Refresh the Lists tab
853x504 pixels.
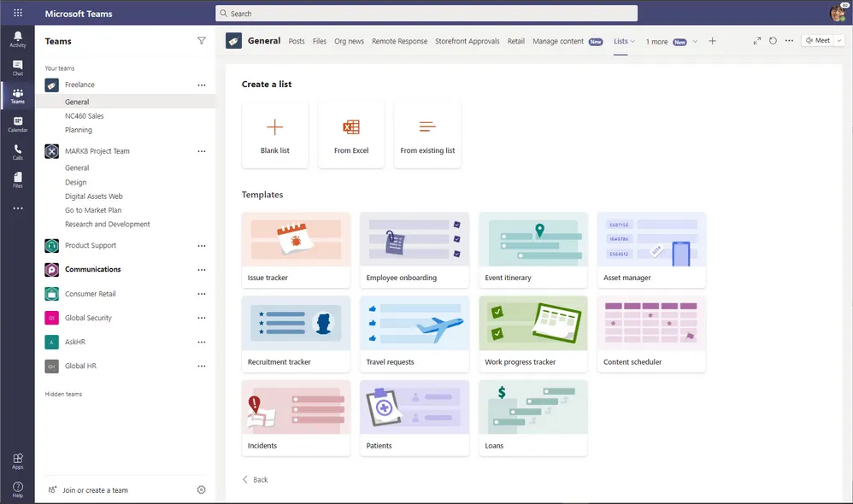point(772,40)
